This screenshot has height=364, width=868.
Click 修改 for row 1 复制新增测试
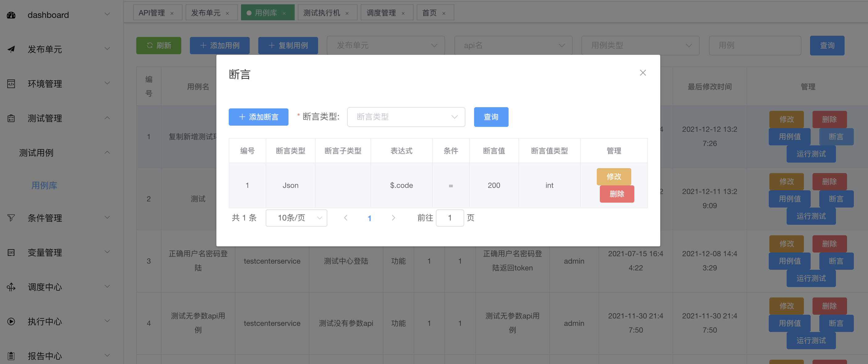click(x=786, y=119)
